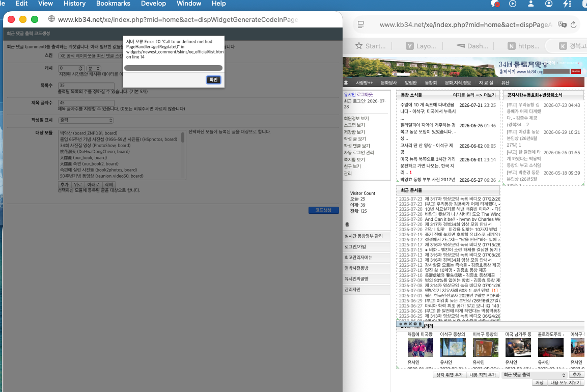Open the Bookmarks menu
587x392 pixels.
tap(113, 4)
